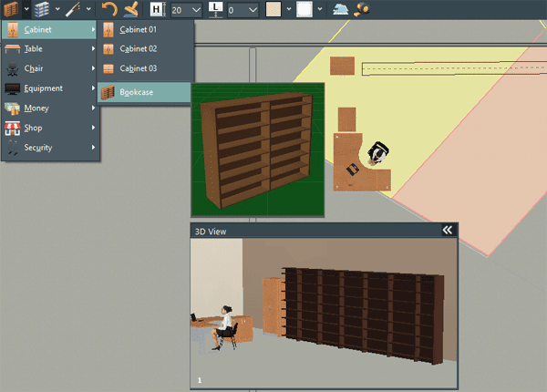This screenshot has width=547, height=392.
Task: Collapse the 3D View panel
Action: pos(447,231)
